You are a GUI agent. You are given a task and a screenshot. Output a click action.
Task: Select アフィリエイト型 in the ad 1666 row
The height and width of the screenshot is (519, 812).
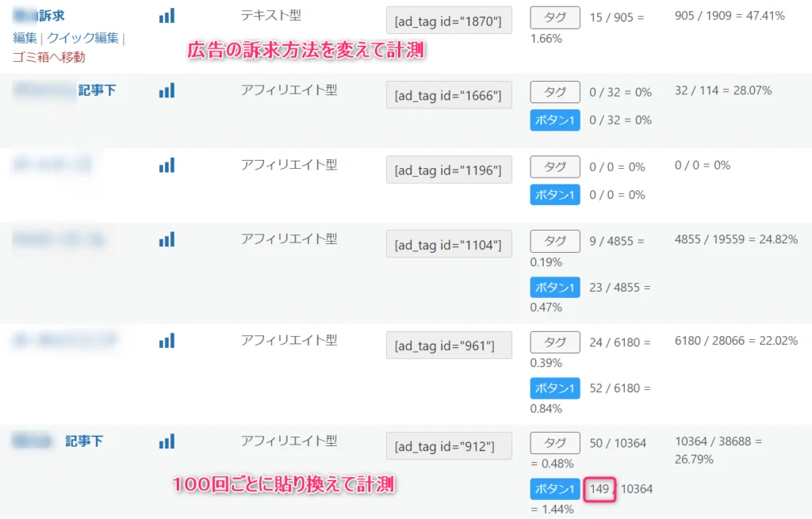pos(289,90)
